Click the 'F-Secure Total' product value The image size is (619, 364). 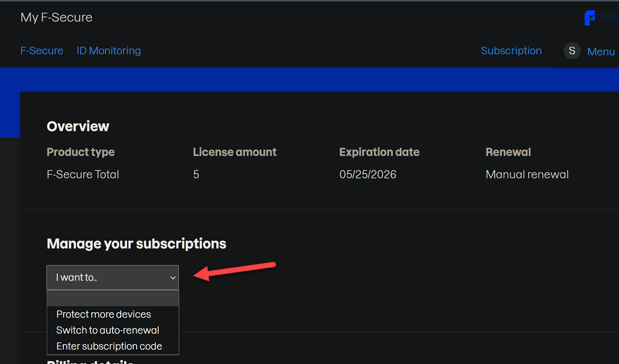tap(83, 174)
